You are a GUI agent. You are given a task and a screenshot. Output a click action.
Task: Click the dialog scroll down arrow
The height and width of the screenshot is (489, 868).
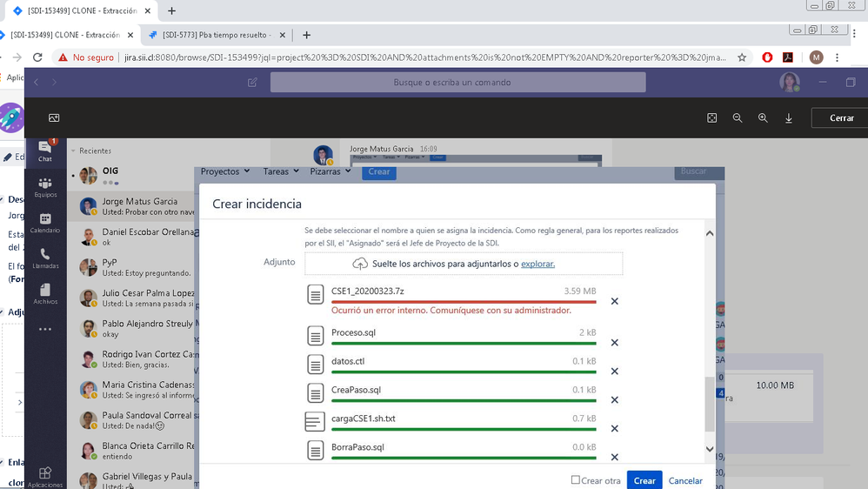point(710,449)
